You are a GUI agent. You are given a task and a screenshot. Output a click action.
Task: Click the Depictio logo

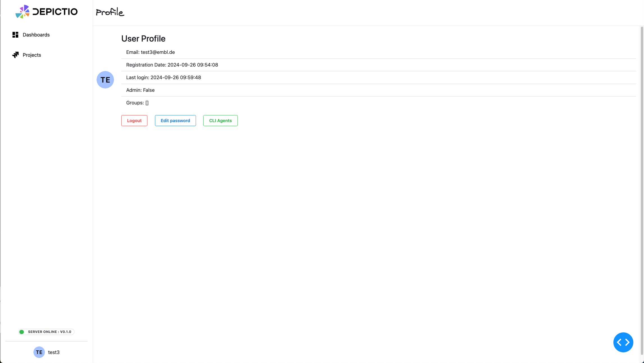click(47, 12)
